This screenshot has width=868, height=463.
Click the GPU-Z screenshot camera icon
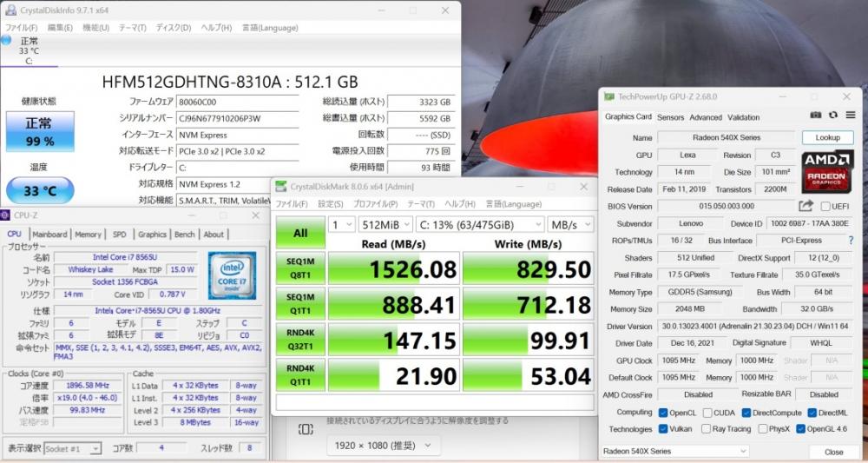[x=816, y=115]
